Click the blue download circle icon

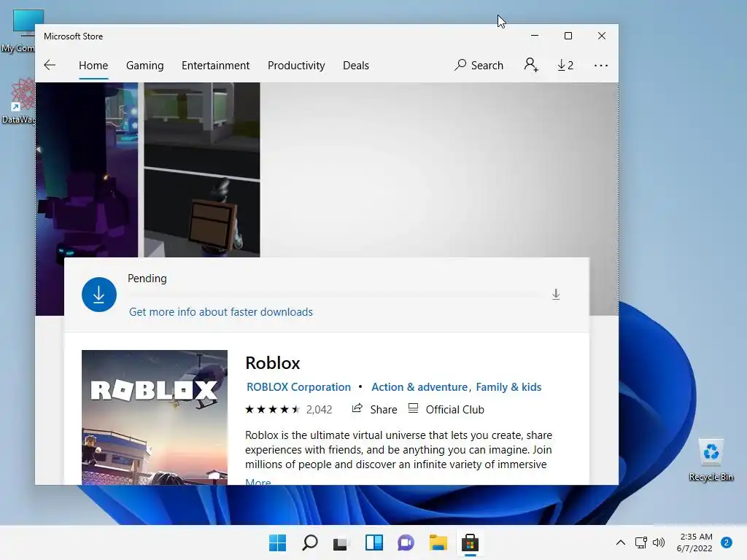99,295
